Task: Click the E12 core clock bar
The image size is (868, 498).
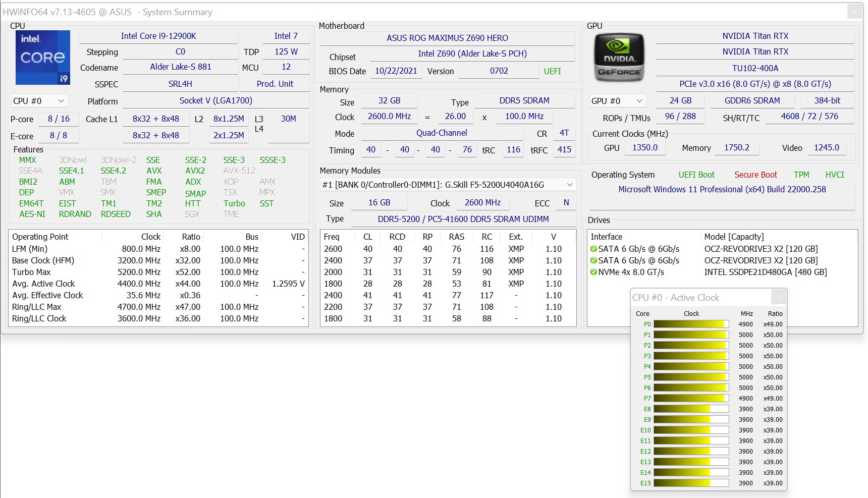Action: [x=691, y=451]
